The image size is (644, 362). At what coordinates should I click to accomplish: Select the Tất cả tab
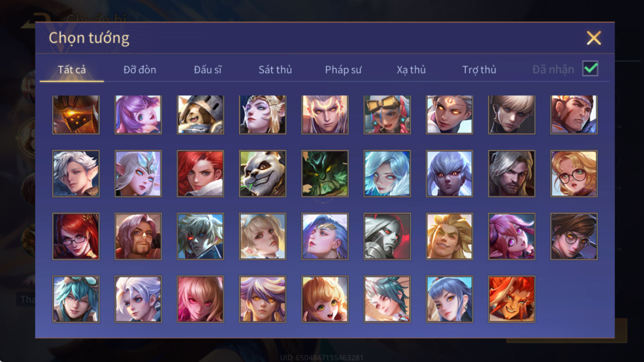[71, 70]
